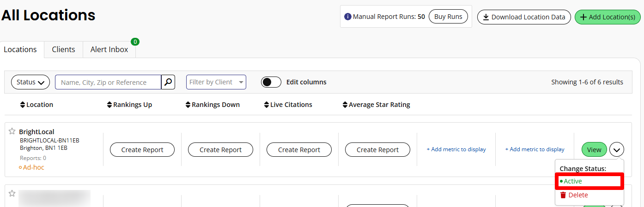Sort by Rankings Down column
This screenshot has width=644, height=207.
click(x=188, y=105)
